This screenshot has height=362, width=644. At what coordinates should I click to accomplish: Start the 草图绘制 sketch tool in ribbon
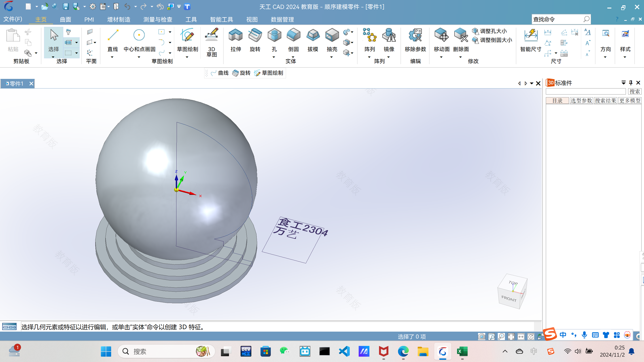pos(187,40)
